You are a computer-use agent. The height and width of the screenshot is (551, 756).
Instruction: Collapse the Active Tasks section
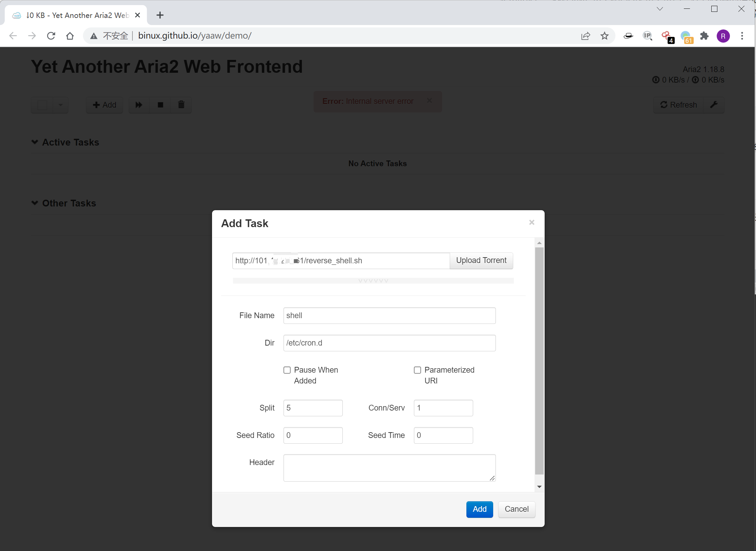point(35,142)
